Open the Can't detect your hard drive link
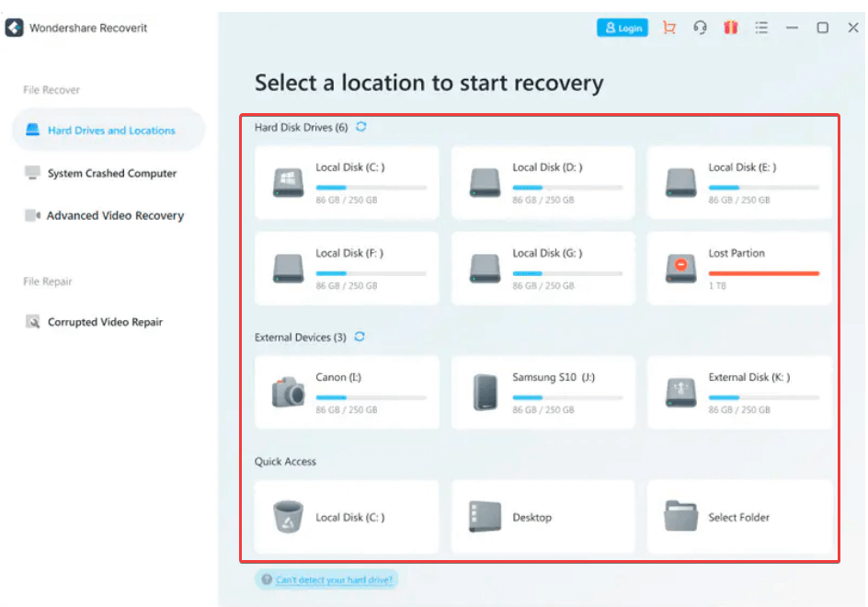The height and width of the screenshot is (607, 868). [334, 579]
